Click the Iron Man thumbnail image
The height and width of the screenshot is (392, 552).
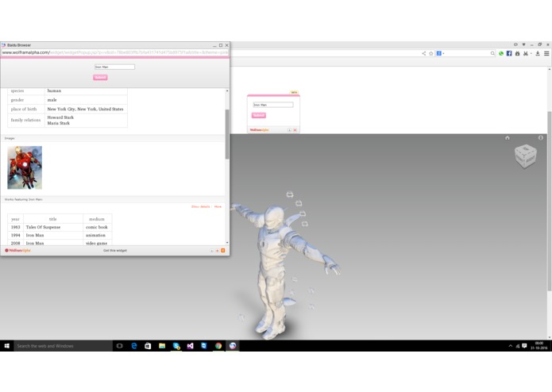pyautogui.click(x=25, y=167)
